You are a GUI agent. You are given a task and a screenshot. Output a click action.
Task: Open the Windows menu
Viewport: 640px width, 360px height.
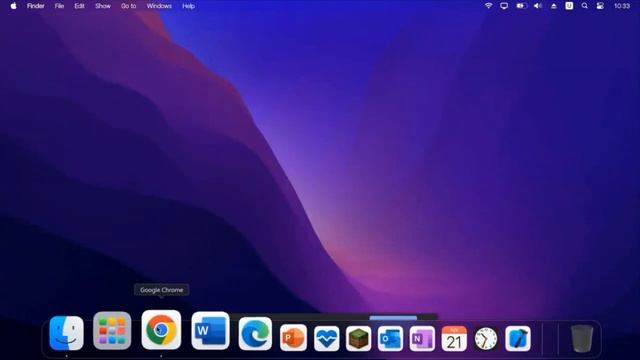159,6
